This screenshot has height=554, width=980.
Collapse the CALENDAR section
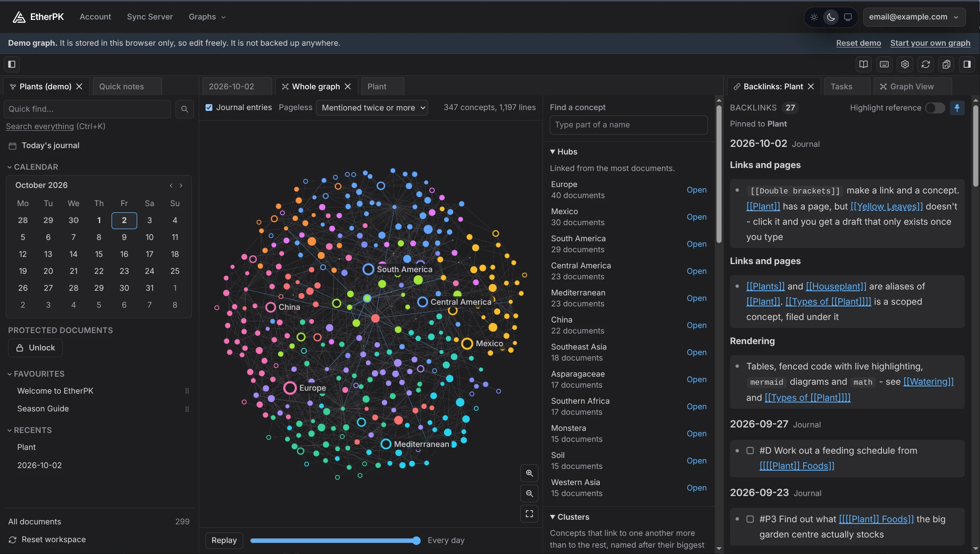(x=33, y=167)
